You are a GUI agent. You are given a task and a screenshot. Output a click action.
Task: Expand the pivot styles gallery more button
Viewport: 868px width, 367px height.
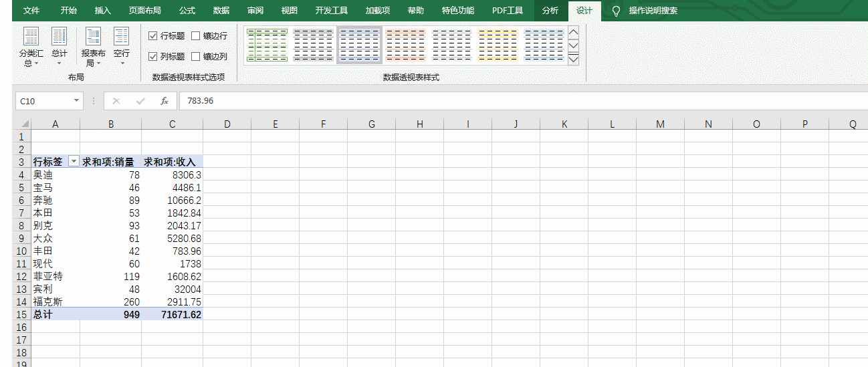pyautogui.click(x=573, y=59)
